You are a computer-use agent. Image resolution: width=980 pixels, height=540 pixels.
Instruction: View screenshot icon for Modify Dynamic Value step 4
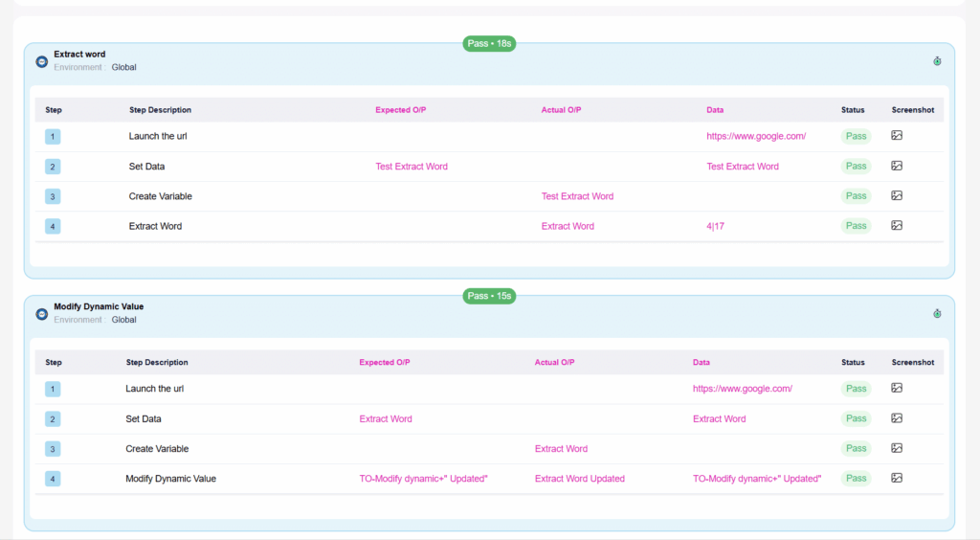click(897, 478)
